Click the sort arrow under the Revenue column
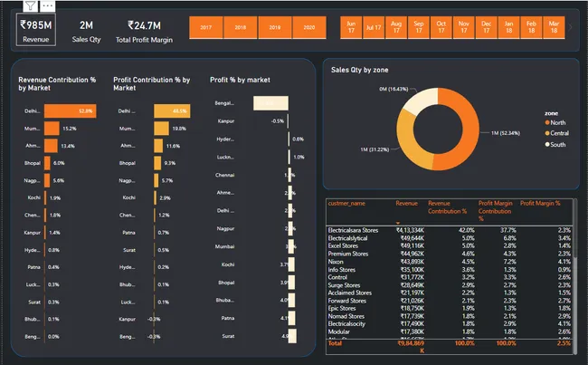 click(x=398, y=223)
